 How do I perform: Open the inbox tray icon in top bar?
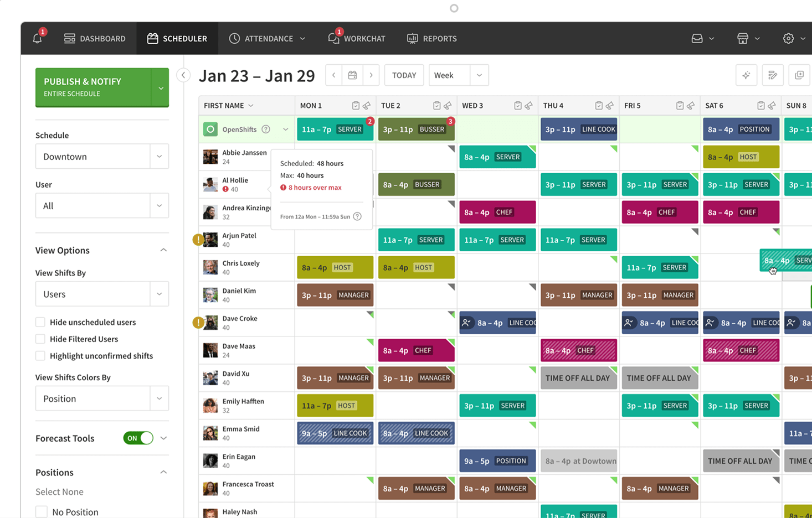[697, 38]
